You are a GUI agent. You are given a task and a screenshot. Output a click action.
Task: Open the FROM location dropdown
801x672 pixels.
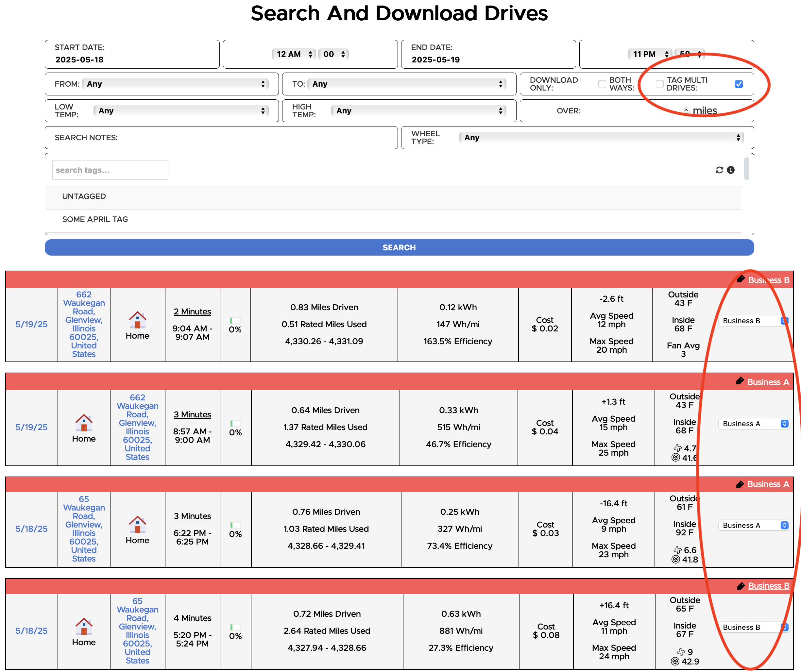click(x=175, y=84)
